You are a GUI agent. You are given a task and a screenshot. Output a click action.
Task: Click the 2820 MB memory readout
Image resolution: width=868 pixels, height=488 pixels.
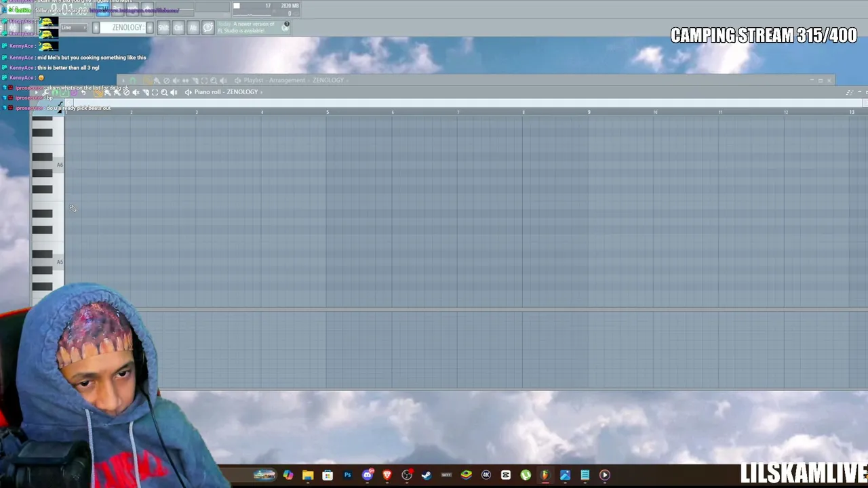(x=290, y=5)
